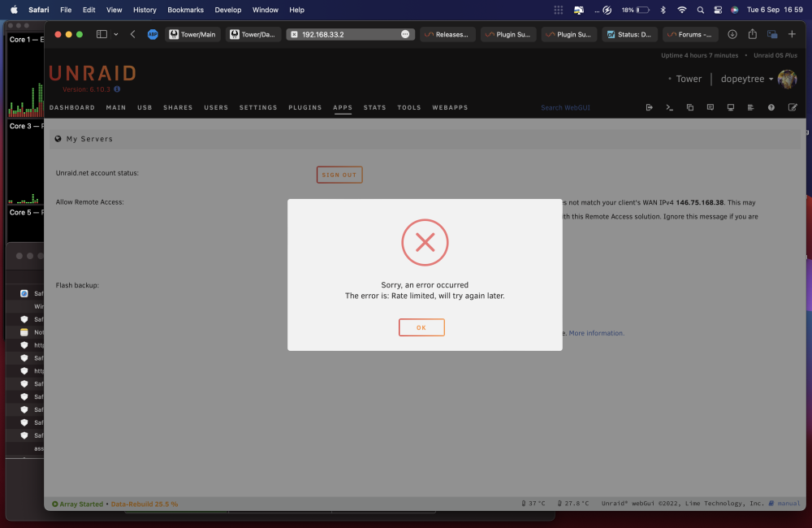Screen dimensions: 812x528
Task: Click the SIGN OUT button
Action: [x=339, y=175]
